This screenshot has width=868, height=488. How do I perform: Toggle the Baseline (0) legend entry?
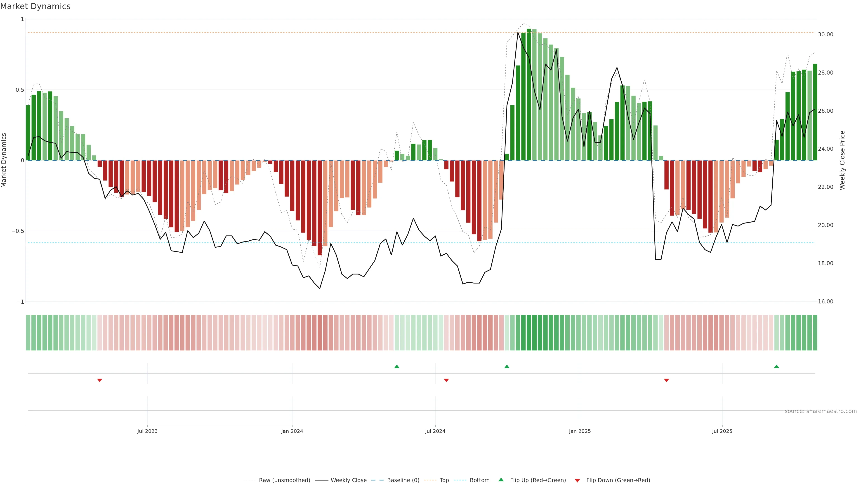tap(403, 480)
